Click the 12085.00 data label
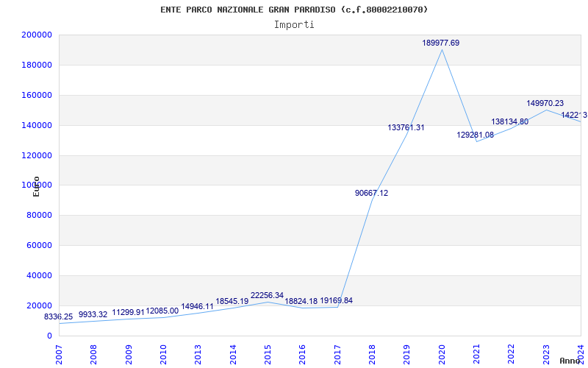 point(162,311)
